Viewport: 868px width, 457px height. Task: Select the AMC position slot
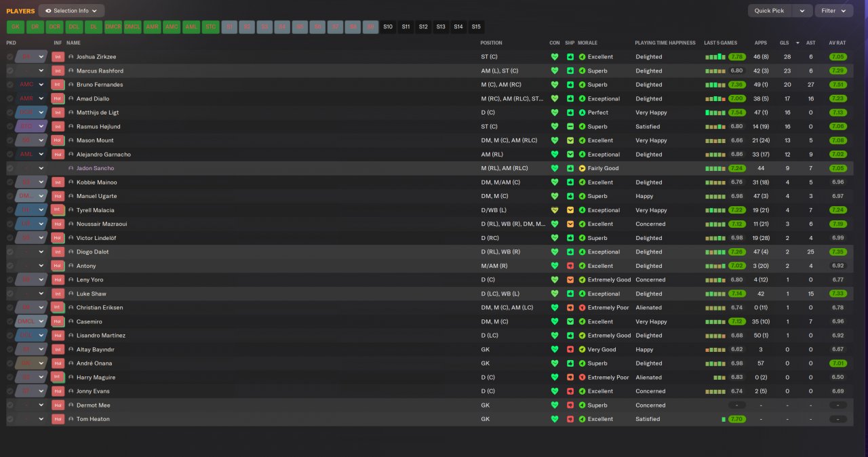(172, 27)
